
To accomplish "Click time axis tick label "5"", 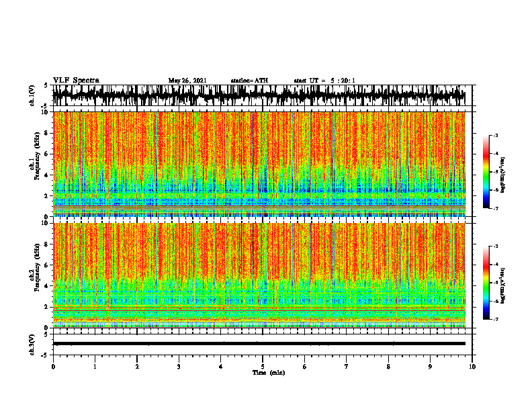I will 263,367.
